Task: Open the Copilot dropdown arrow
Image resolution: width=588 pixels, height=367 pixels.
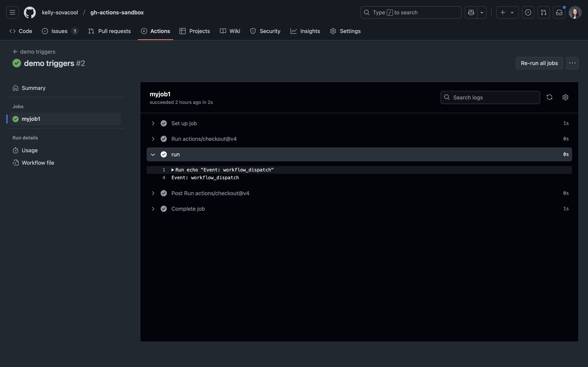Action: tap(482, 12)
